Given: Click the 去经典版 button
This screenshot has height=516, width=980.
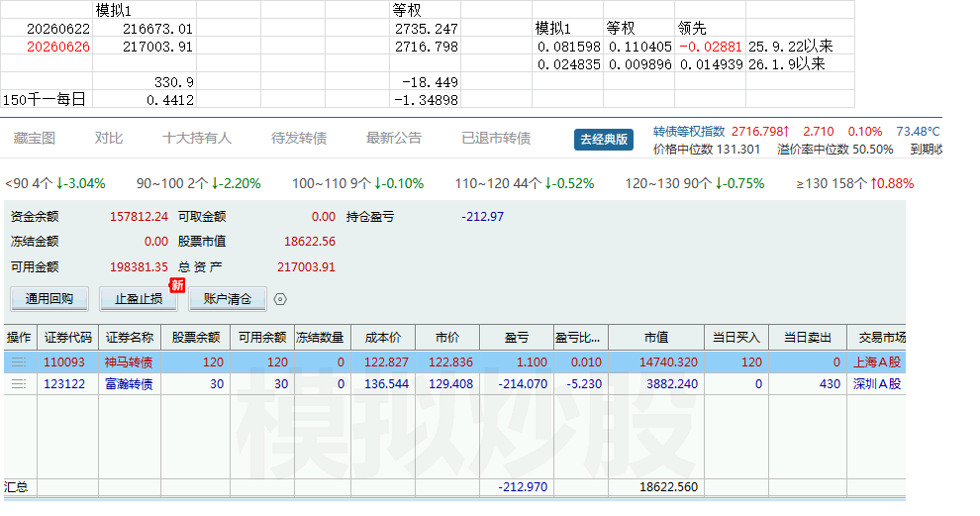Looking at the screenshot, I should [604, 140].
